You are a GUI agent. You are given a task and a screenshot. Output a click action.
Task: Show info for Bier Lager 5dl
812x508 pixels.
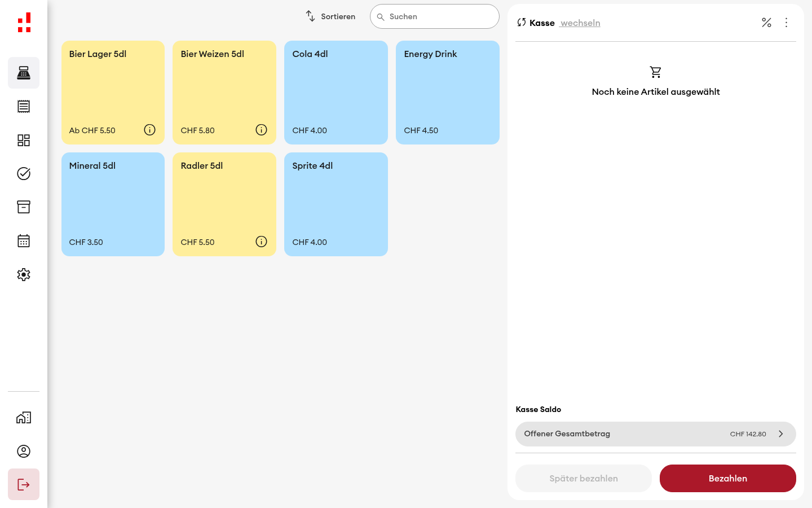coord(149,130)
